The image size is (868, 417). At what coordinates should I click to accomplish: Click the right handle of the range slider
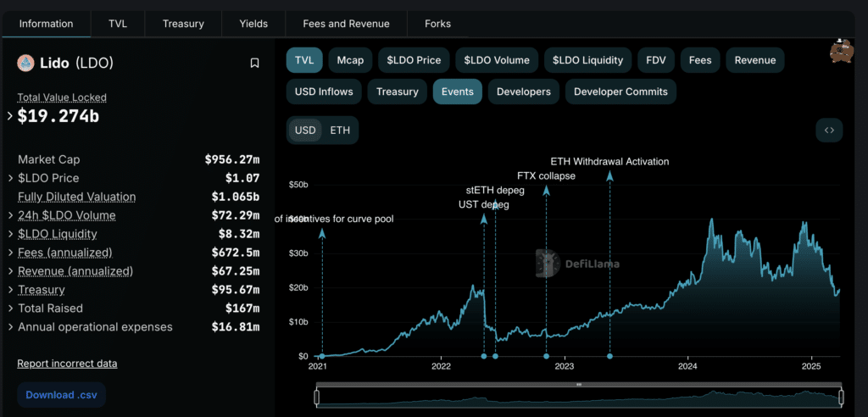[x=841, y=397]
